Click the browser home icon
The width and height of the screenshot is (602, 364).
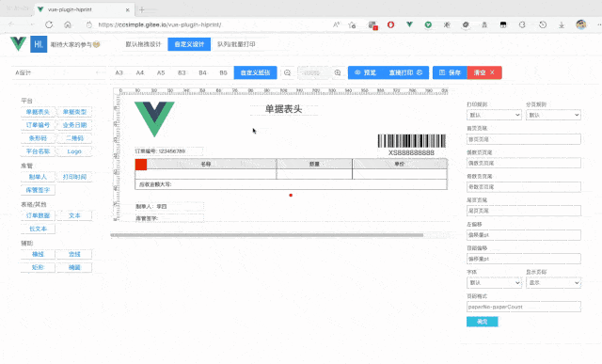(68, 24)
